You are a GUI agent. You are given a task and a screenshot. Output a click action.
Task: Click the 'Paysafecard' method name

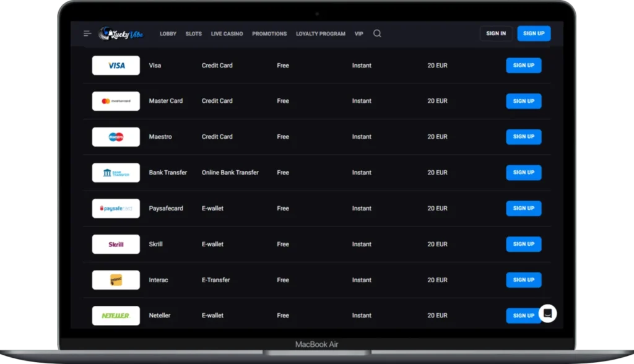point(166,208)
